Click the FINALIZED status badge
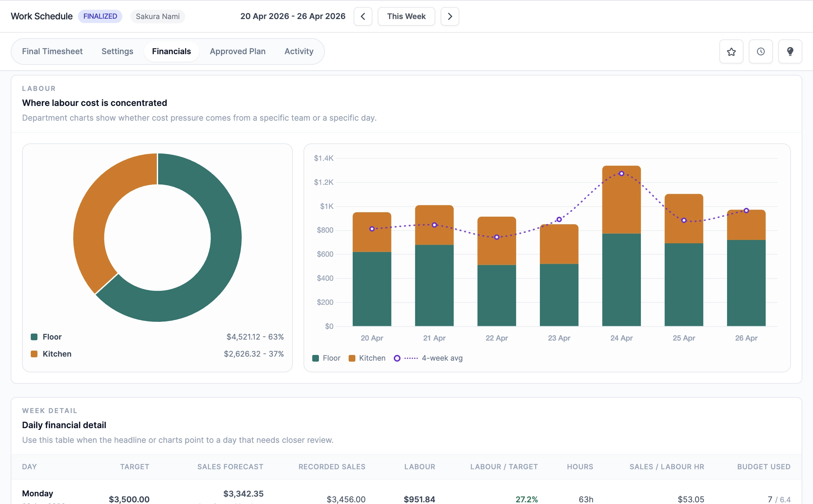This screenshot has width=813, height=504. 100,16
